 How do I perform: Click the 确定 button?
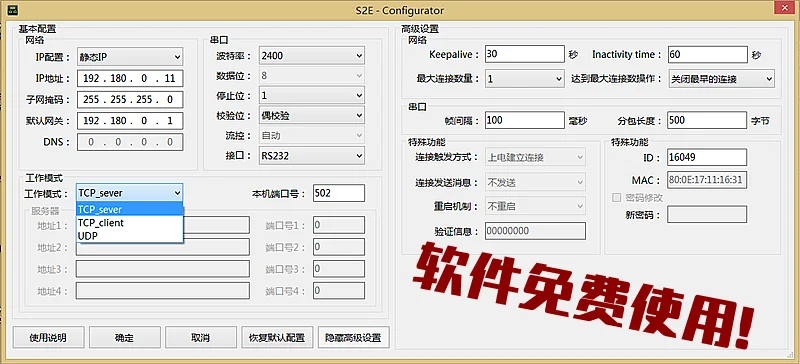click(124, 337)
